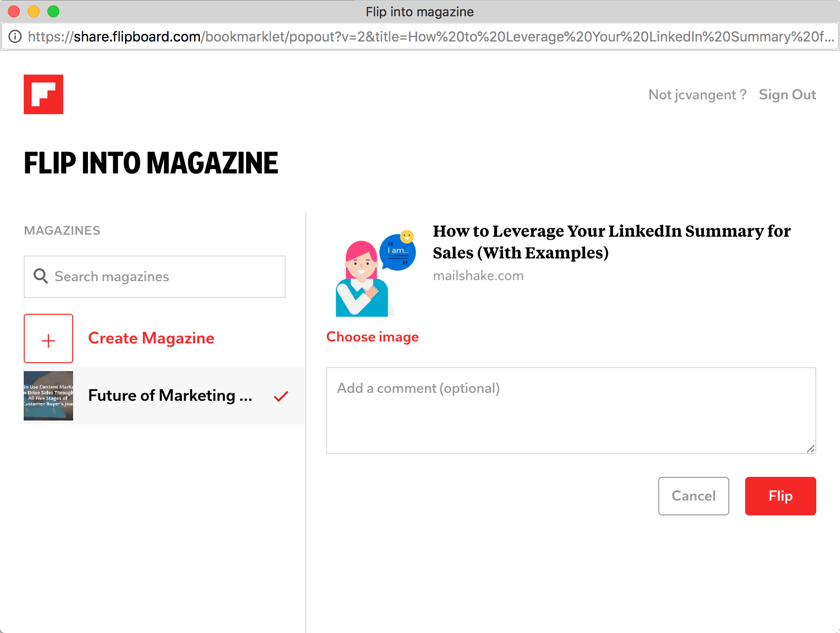Click the Create Magazine link
The width and height of the screenshot is (840, 633).
(x=151, y=338)
